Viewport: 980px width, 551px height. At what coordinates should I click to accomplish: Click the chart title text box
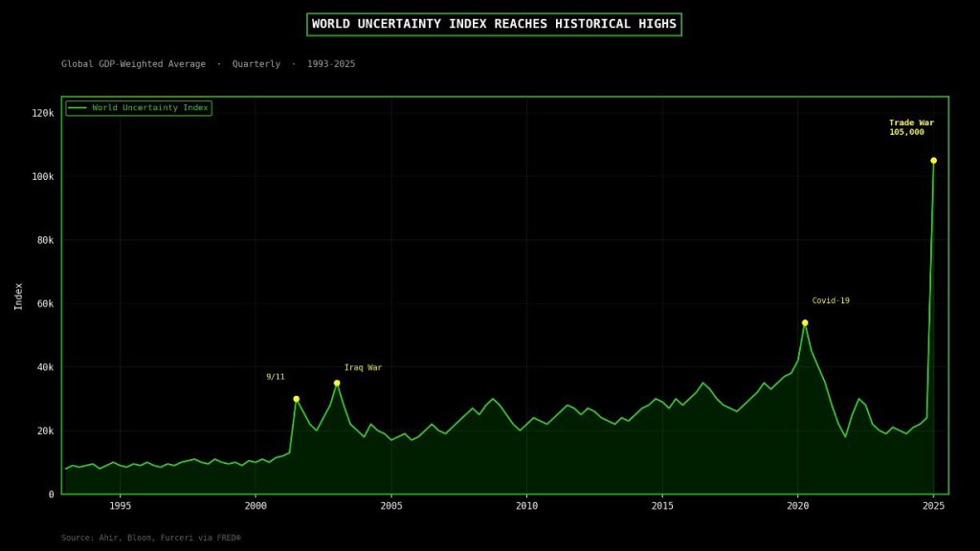point(494,24)
